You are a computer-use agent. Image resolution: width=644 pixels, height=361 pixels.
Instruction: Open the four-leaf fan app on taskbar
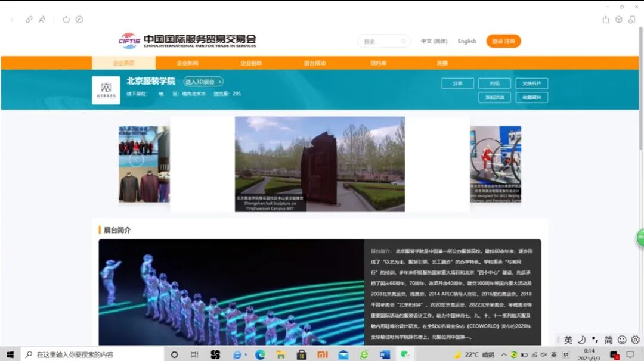pyautogui.click(x=215, y=354)
